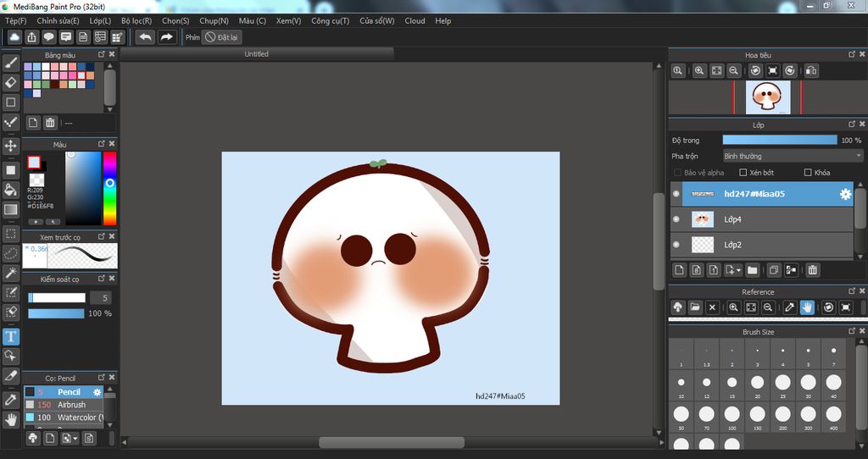Viewport: 868px width, 459px height.
Task: Toggle the Bảo vệ alpha checkbox
Action: click(677, 173)
